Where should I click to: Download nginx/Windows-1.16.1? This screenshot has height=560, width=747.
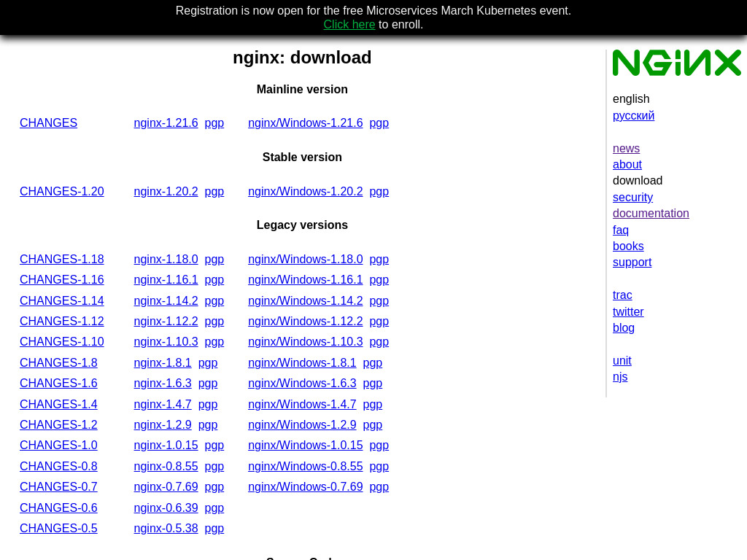tap(306, 279)
